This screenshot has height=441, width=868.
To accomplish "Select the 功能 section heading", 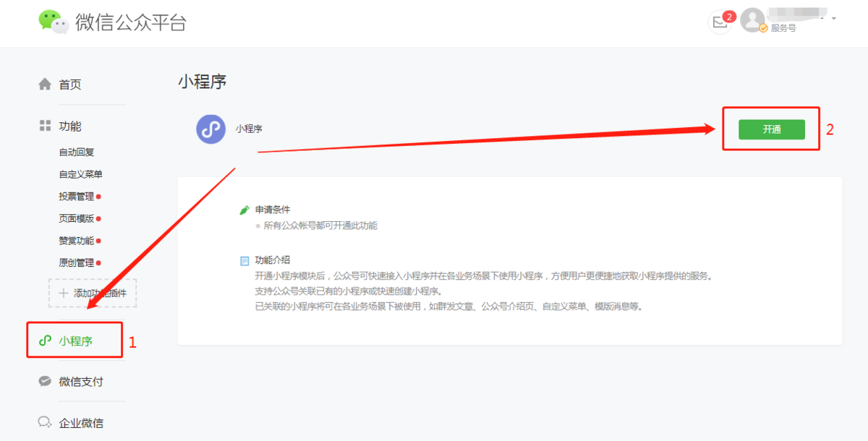I will (70, 126).
